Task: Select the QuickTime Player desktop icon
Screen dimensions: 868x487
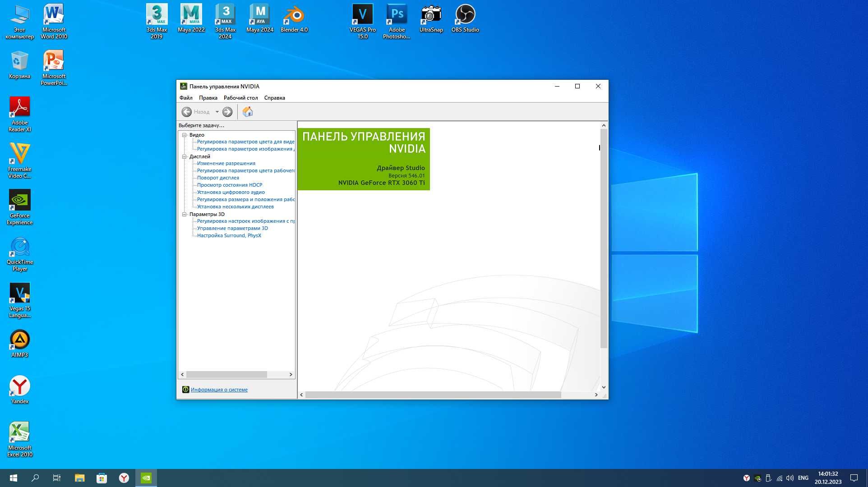Action: point(19,253)
